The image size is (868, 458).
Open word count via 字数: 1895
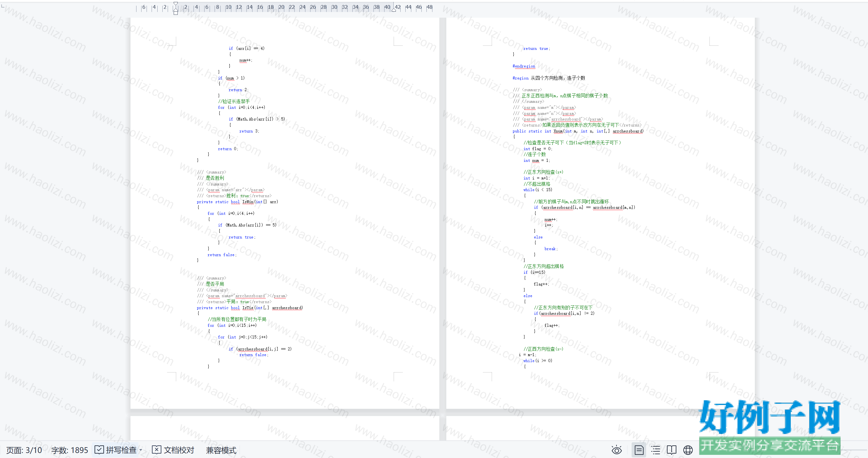(x=69, y=450)
